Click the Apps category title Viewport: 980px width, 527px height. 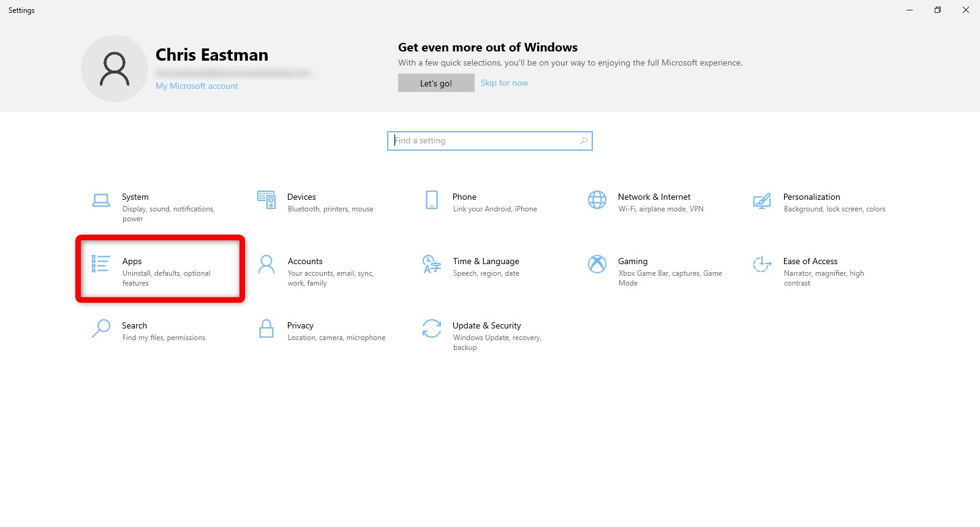tap(132, 261)
